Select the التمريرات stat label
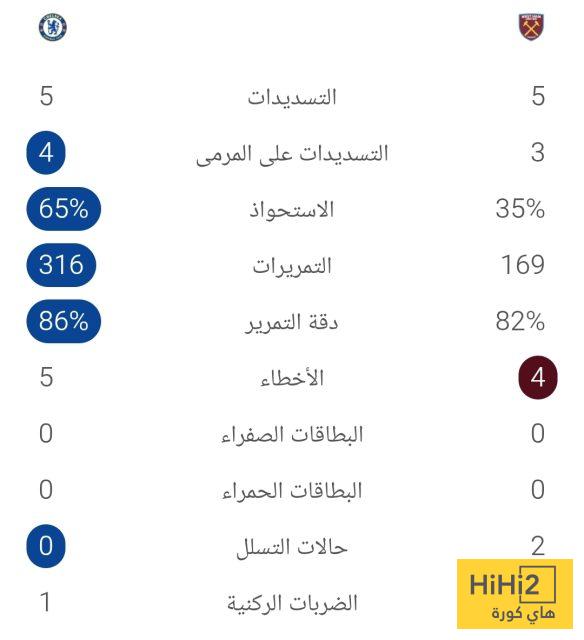Screen dimensions: 584x640 [x=292, y=266]
